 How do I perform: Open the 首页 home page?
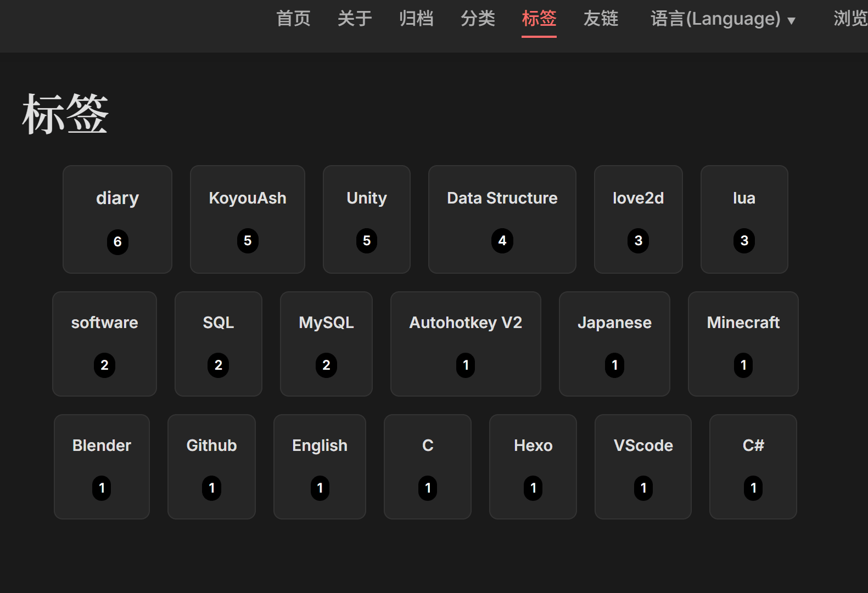click(x=293, y=19)
